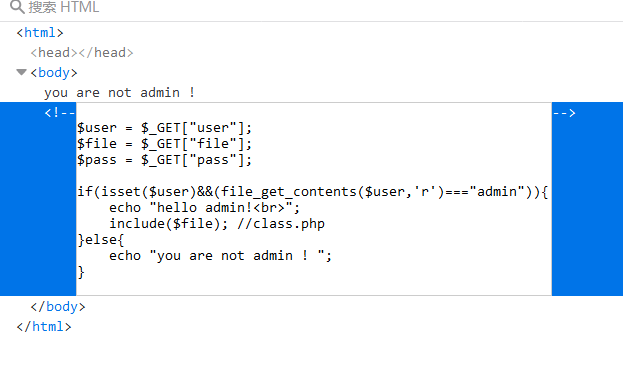The width and height of the screenshot is (623, 387).
Task: Click the comment closing marker -->
Action: pos(564,113)
